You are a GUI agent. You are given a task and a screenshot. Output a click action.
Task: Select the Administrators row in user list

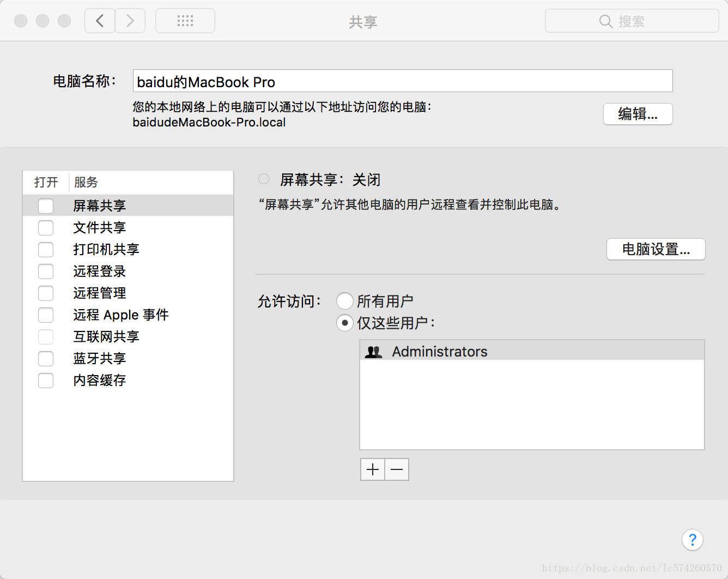pyautogui.click(x=532, y=351)
